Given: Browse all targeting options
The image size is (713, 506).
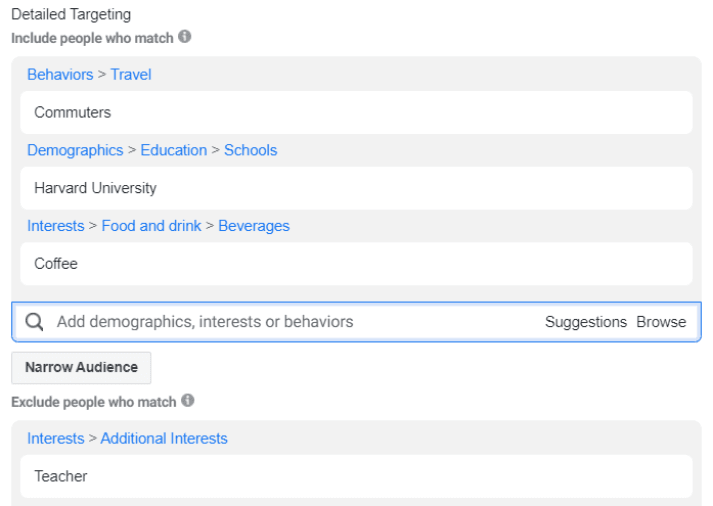Looking at the screenshot, I should 661,322.
